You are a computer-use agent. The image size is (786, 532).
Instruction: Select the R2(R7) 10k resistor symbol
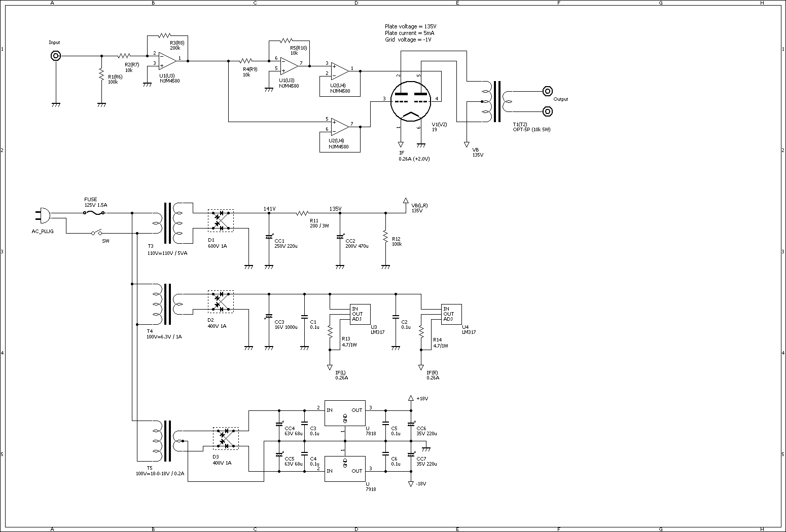click(125, 56)
